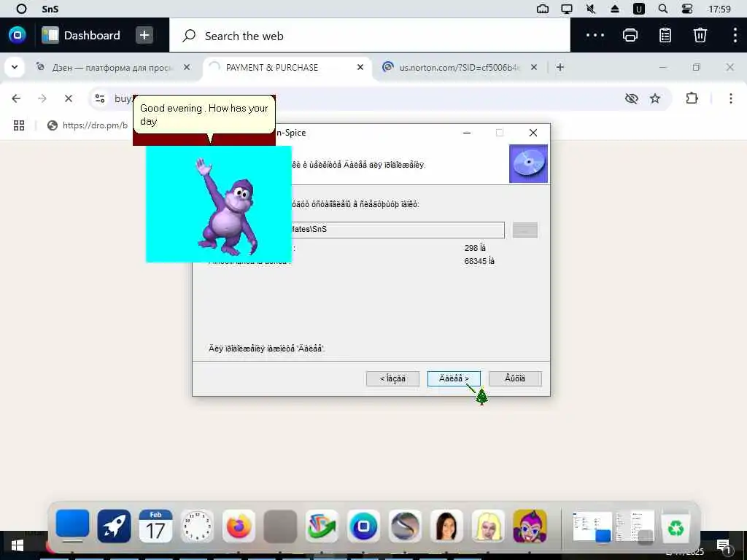Click the crossed-out eye icon in address bar
This screenshot has height=560, width=747.
(x=631, y=98)
